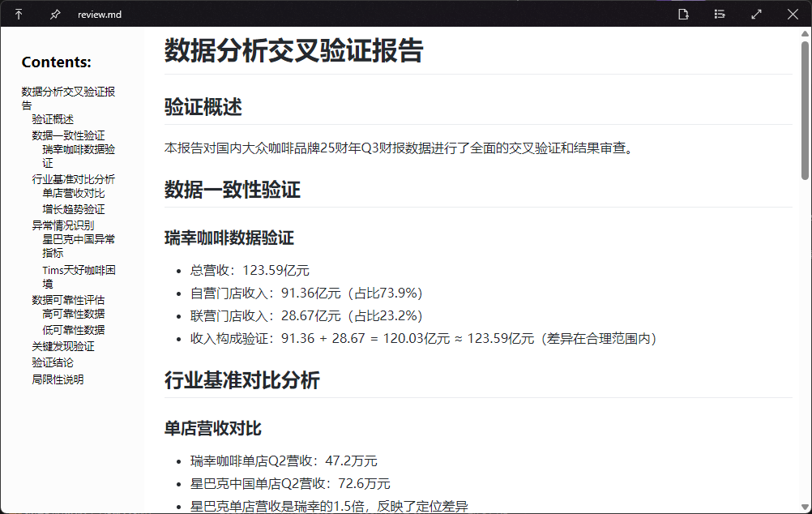Click the scroll-to-top arrow icon
The image size is (812, 514).
19,15
